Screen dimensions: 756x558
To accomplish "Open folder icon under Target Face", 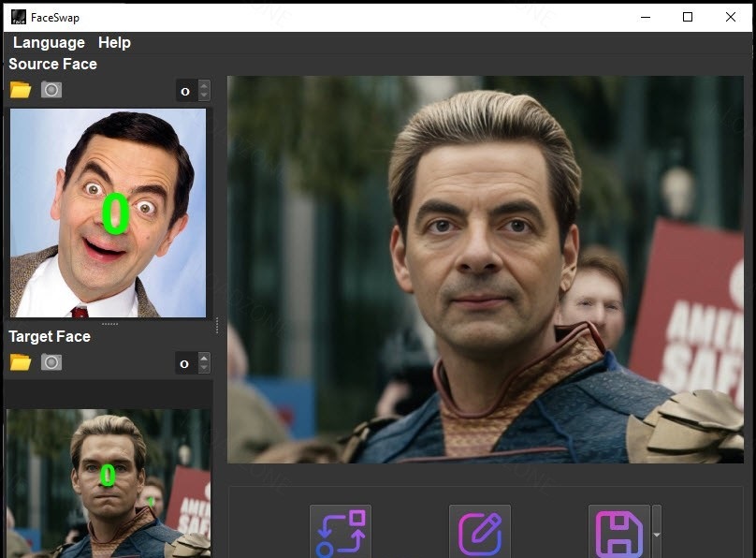I will pos(20,362).
